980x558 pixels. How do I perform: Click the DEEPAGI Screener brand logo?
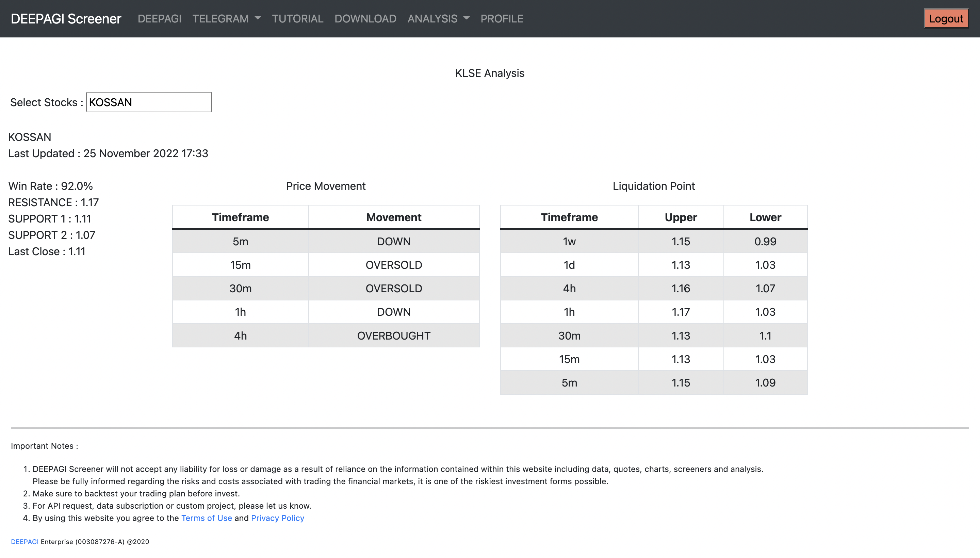[66, 18]
